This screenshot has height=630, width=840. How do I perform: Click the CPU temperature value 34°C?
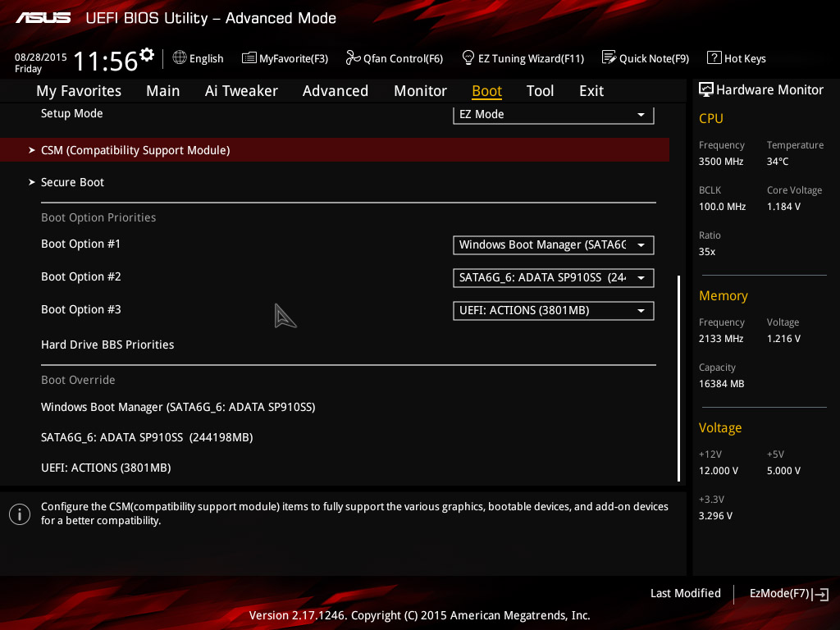(x=778, y=162)
